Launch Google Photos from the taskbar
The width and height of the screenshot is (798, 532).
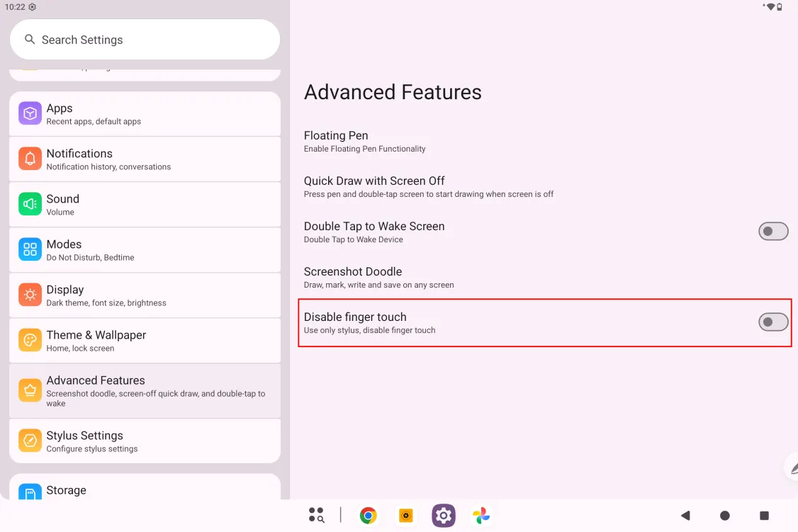(481, 515)
